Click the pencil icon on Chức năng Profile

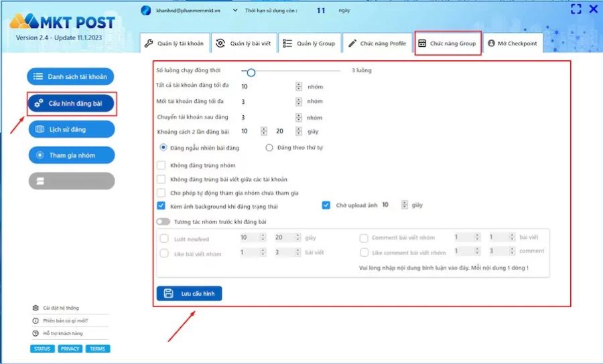click(x=352, y=43)
